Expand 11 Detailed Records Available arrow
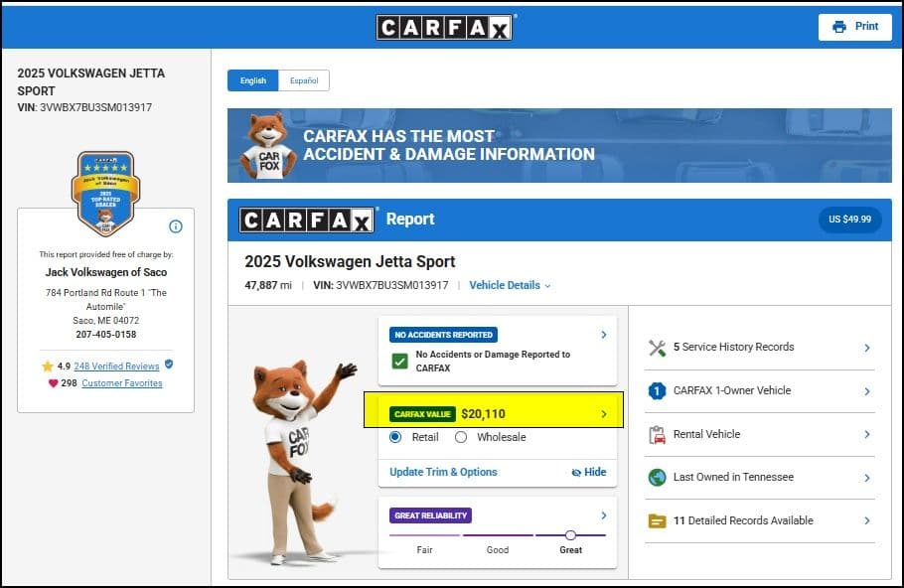Image resolution: width=904 pixels, height=588 pixels. 867,520
